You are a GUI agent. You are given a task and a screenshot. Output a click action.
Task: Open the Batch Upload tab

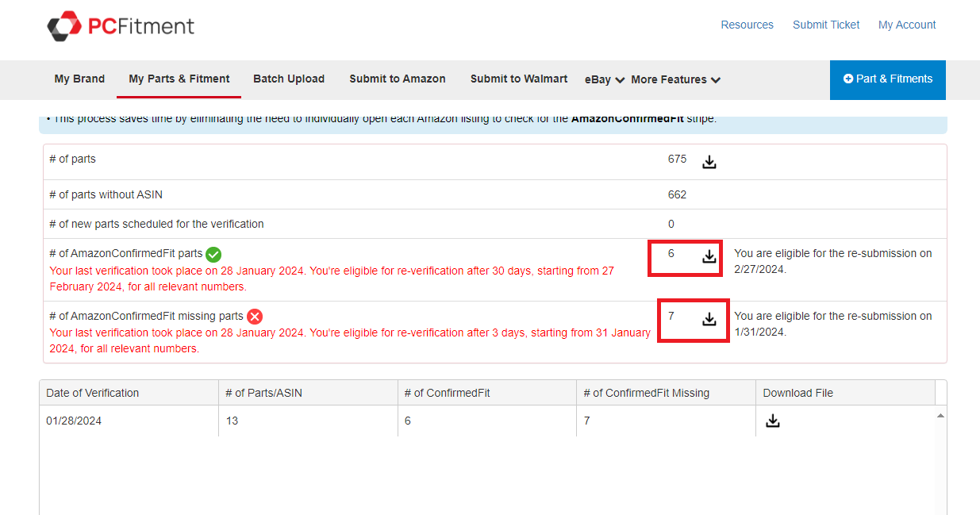[x=289, y=79]
